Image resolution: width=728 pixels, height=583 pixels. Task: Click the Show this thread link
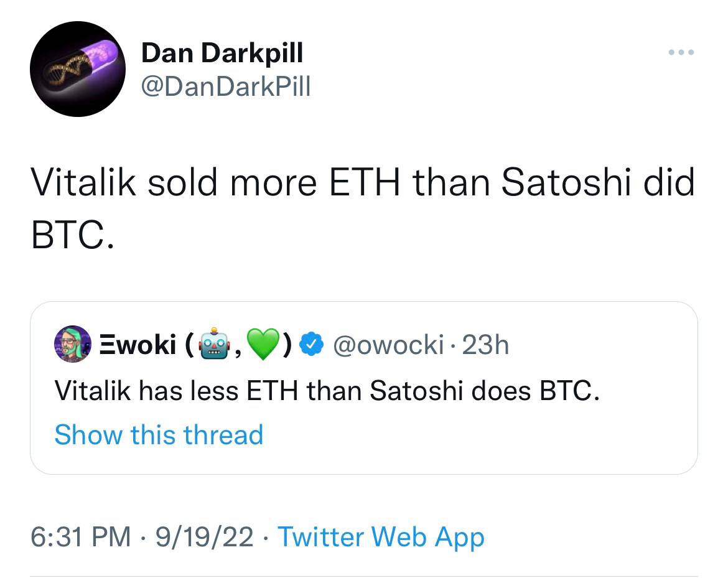coord(159,435)
